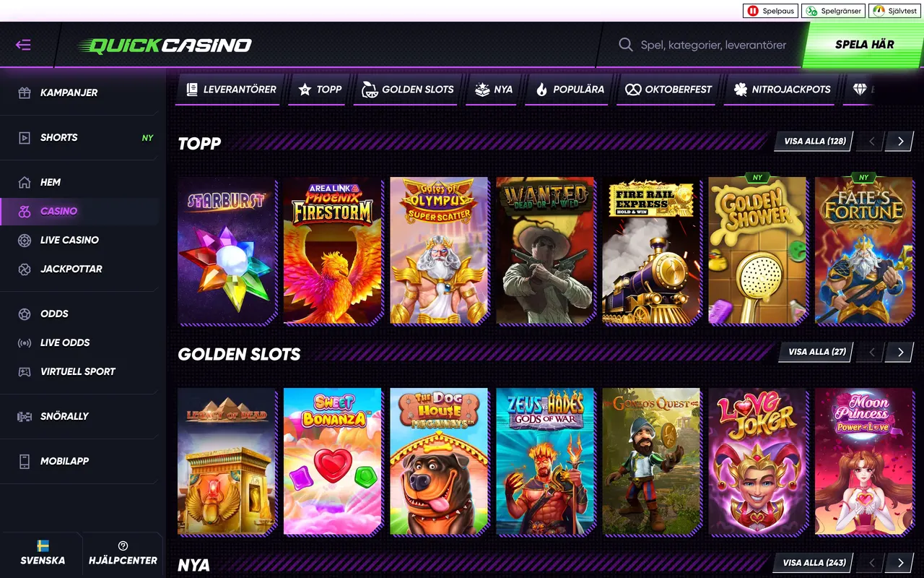Open the Golden Shower game thumbnail
This screenshot has width=924, height=578.
click(758, 251)
